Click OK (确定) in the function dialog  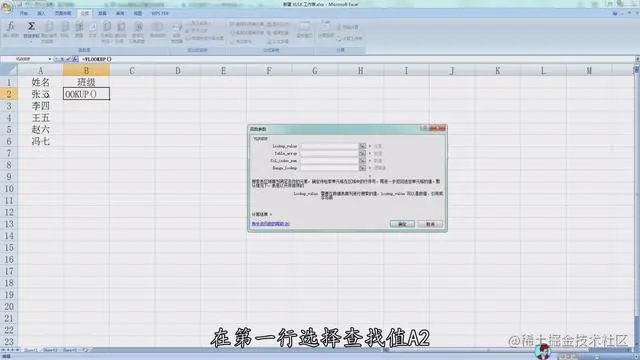pos(402,224)
